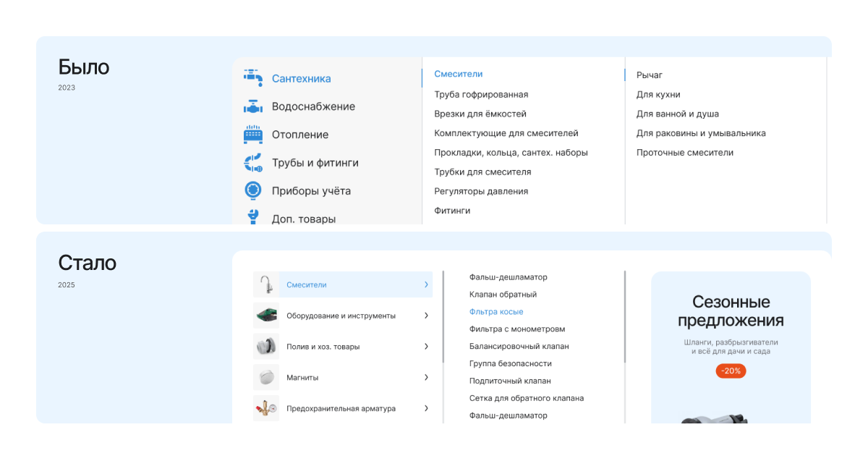Click the -20% discount badge
Viewport: 868px width, 456px height.
click(x=731, y=371)
